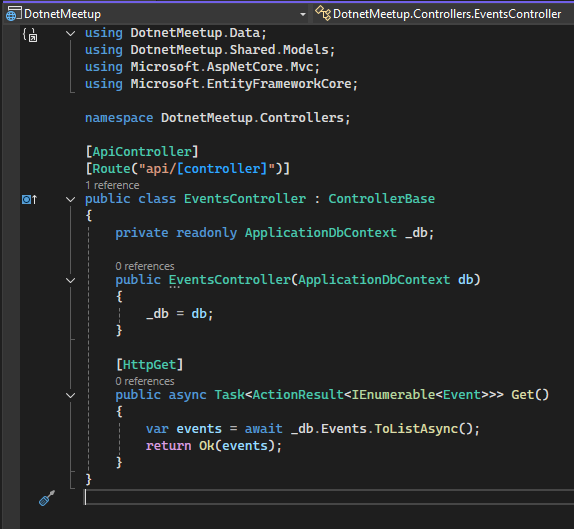The height and width of the screenshot is (529, 574).
Task: Open '0 references' CodeLens above Get method
Action: click(145, 381)
